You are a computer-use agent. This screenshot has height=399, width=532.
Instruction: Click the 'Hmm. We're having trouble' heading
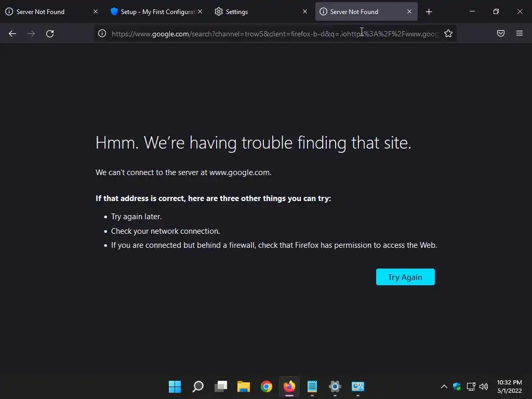(253, 142)
